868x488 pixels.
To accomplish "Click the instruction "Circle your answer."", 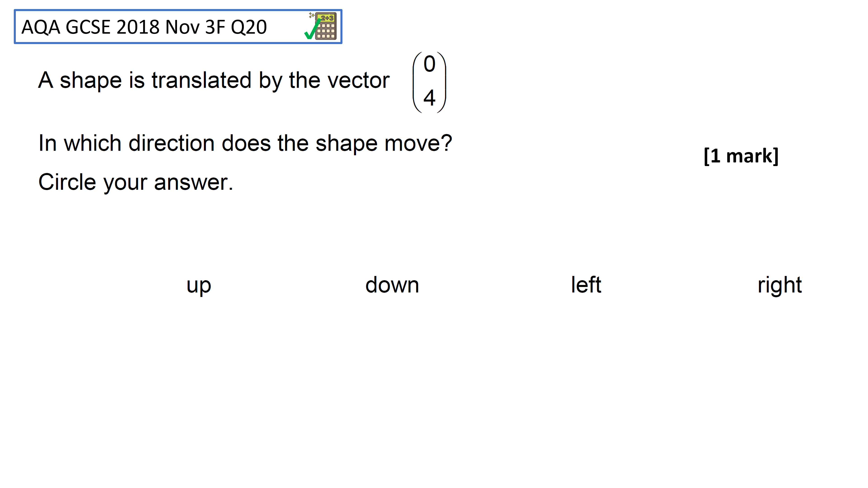I will 136,183.
